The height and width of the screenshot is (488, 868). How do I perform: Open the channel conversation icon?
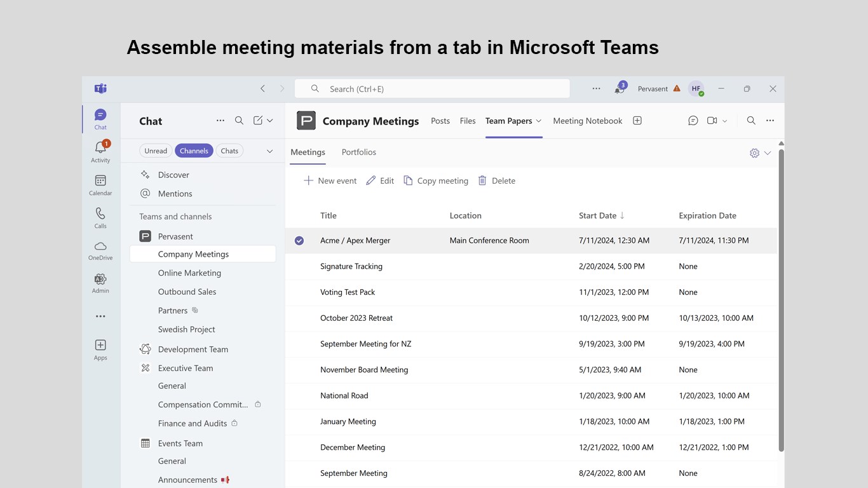click(693, 121)
